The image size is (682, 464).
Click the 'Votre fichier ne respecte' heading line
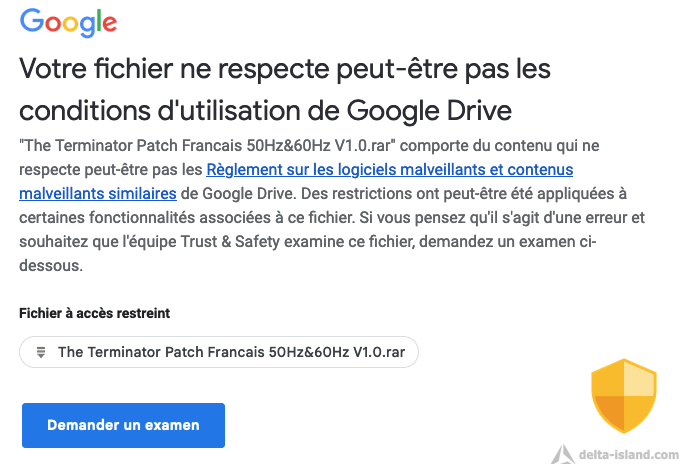[285, 69]
